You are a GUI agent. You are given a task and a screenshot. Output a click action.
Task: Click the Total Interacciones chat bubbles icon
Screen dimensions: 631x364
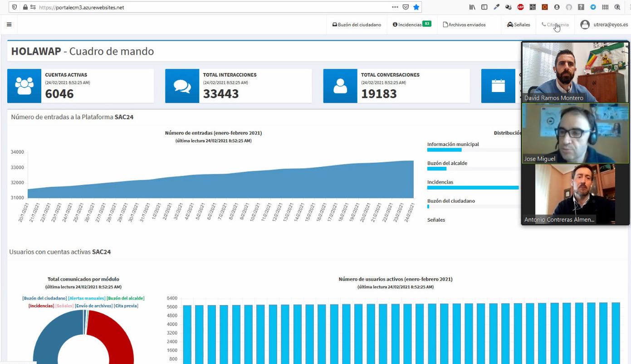coord(182,86)
